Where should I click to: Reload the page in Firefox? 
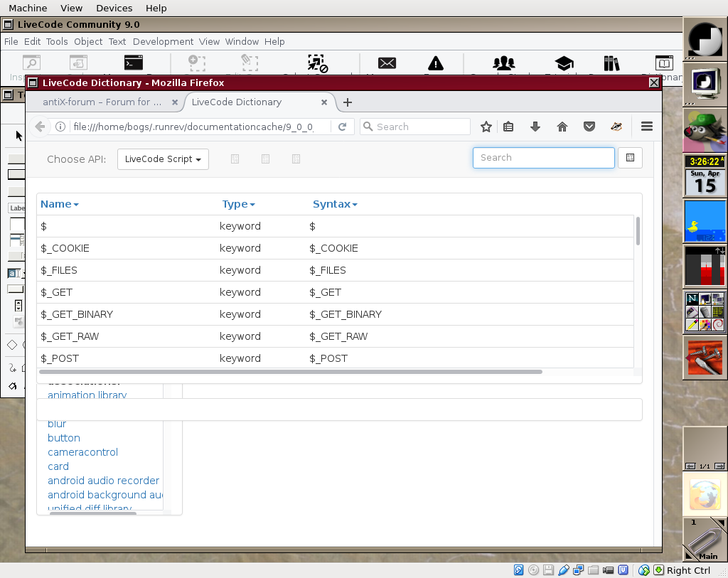[x=342, y=127]
